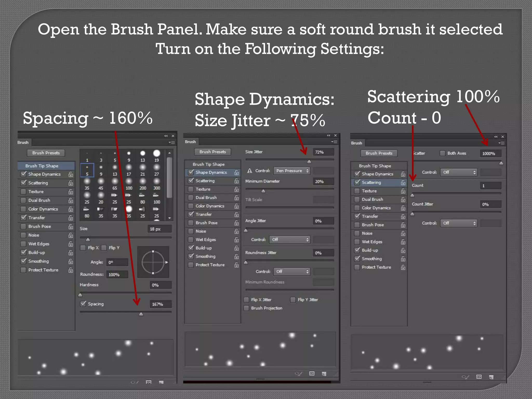Toggle live tip brush preview icon in middle panel
The image size is (532, 399).
coord(298,374)
